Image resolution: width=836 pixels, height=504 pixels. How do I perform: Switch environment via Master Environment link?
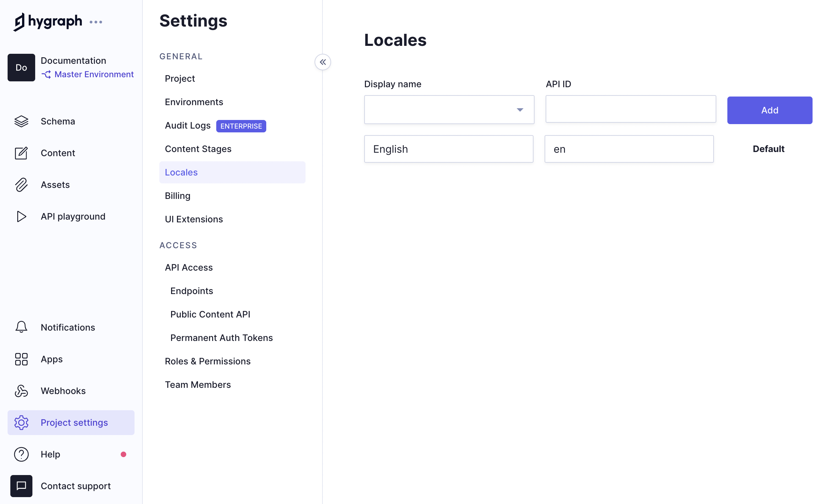coord(94,74)
